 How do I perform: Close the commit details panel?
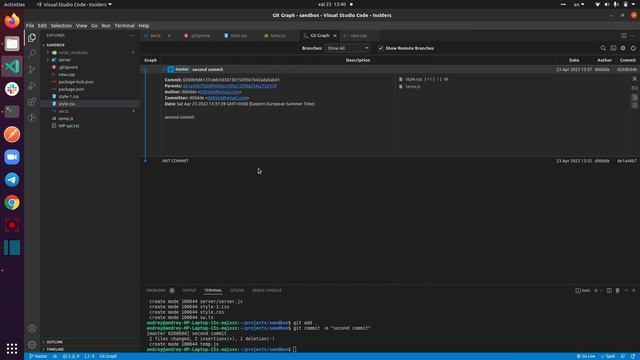tap(634, 78)
